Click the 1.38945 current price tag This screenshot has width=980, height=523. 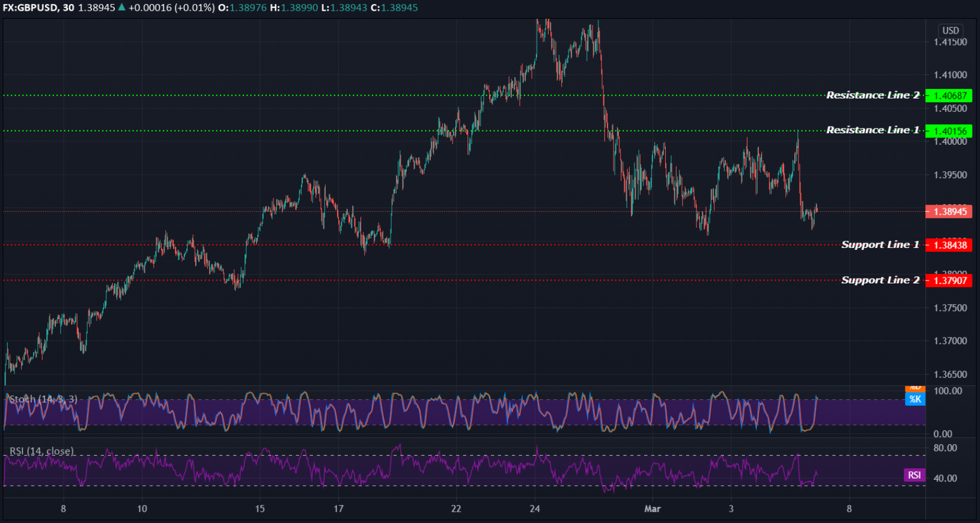949,211
